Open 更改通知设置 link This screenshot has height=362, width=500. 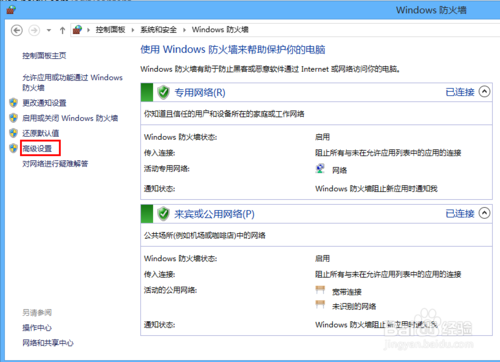[44, 103]
